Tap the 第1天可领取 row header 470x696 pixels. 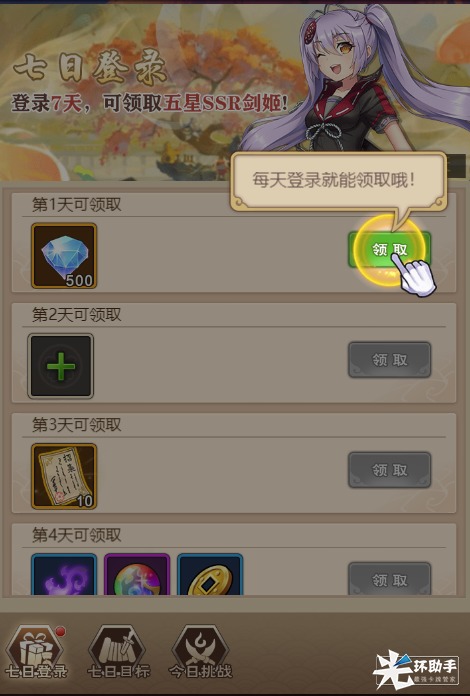tap(76, 205)
